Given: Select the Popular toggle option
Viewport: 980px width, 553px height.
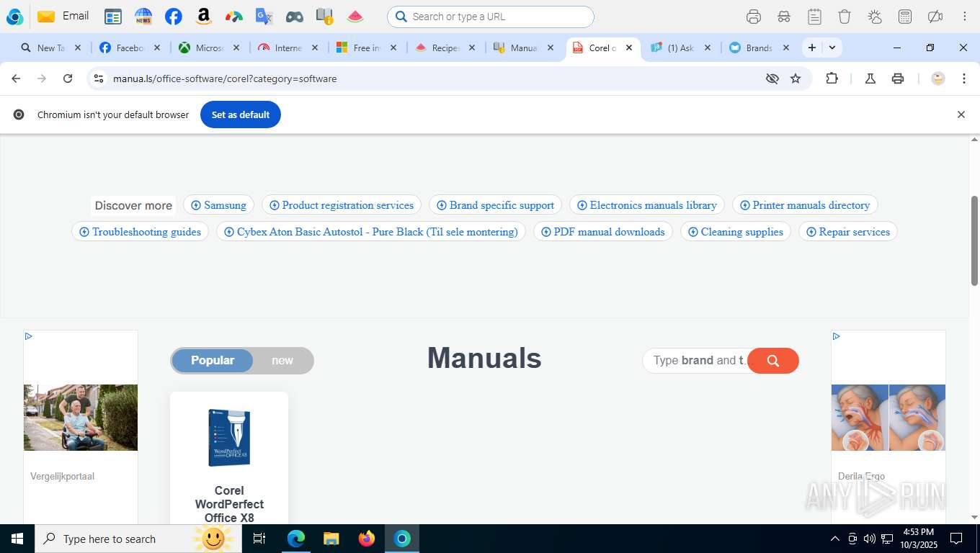Looking at the screenshot, I should [x=213, y=360].
